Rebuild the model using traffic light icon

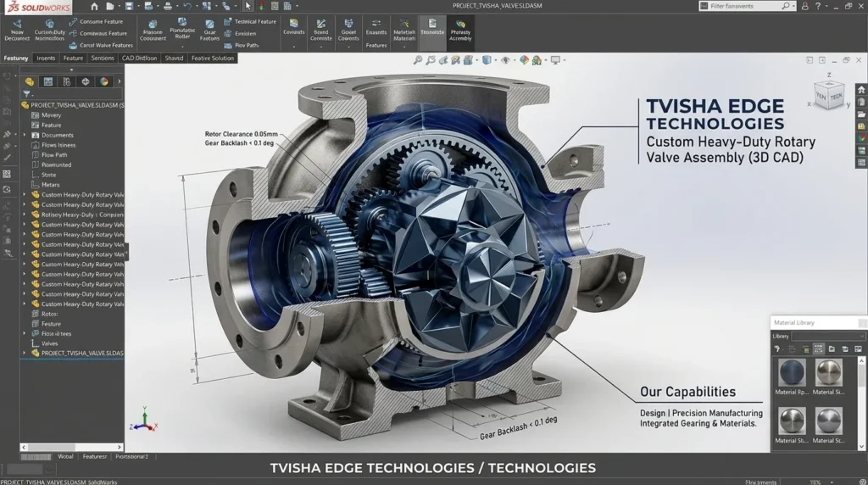261,6
